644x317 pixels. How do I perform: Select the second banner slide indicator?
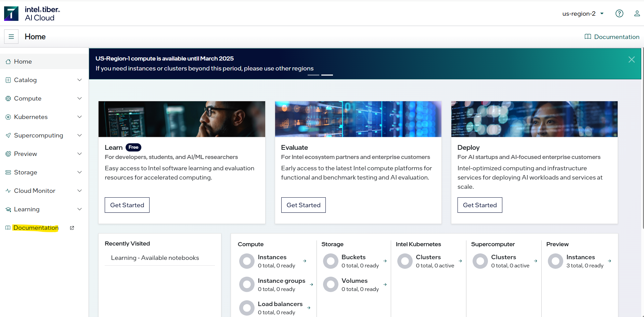[327, 75]
